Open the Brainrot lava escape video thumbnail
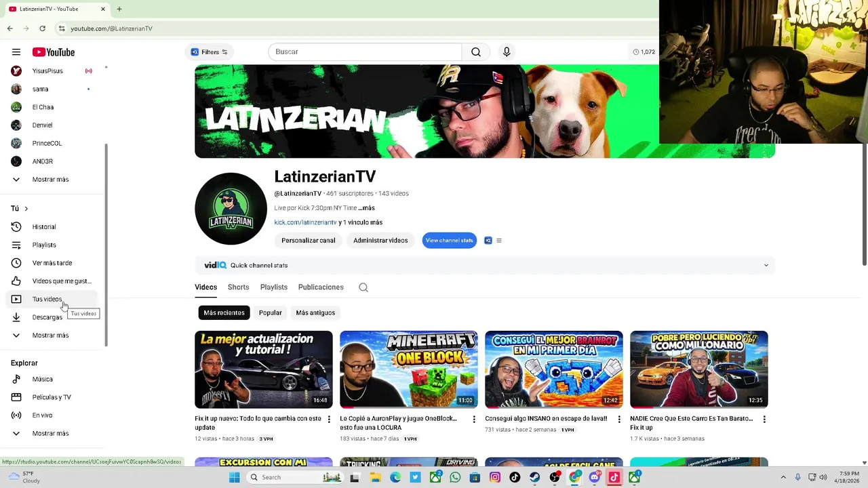This screenshot has width=868, height=488. click(554, 369)
